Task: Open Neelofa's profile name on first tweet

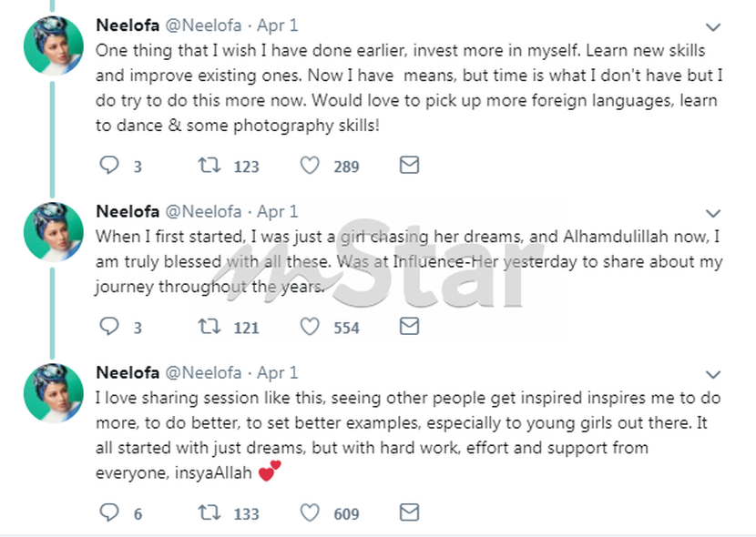Action: [x=127, y=25]
